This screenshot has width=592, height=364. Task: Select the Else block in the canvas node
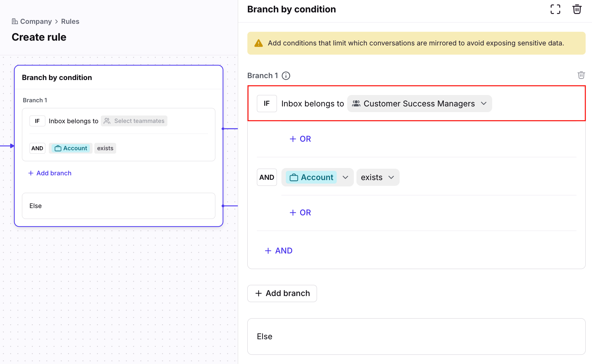(x=118, y=206)
